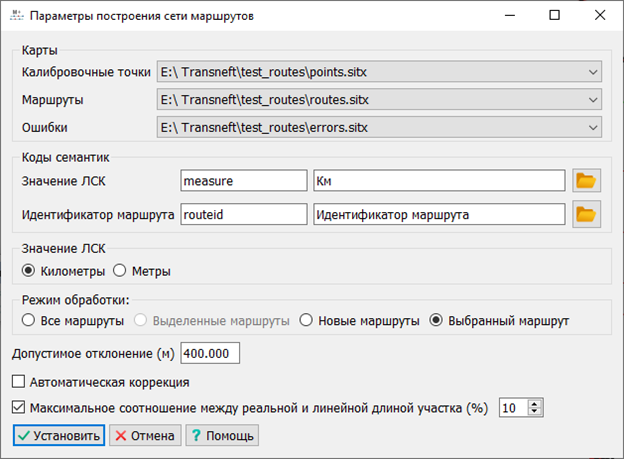The width and height of the screenshot is (624, 459).
Task: Choose Все маршруты processing mode
Action: point(28,321)
